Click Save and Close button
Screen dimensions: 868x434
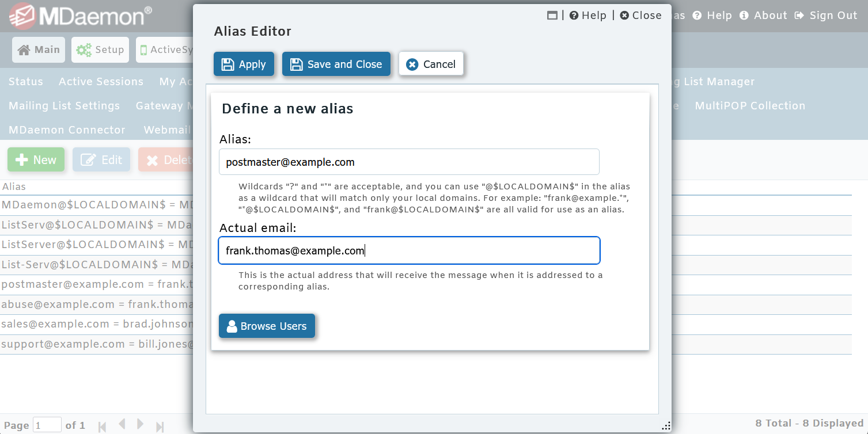pyautogui.click(x=336, y=64)
